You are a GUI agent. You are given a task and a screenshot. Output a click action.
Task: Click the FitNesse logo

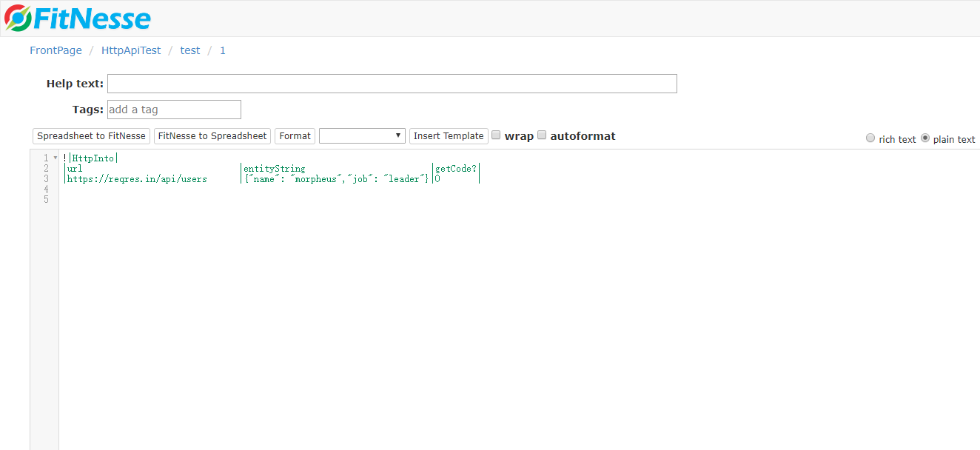(x=77, y=18)
